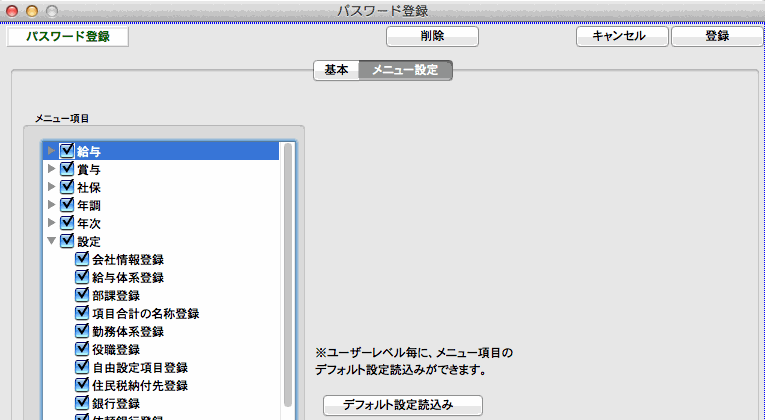Select the メニュー設定 tab
Viewport: 765px width, 420px height.
(405, 70)
